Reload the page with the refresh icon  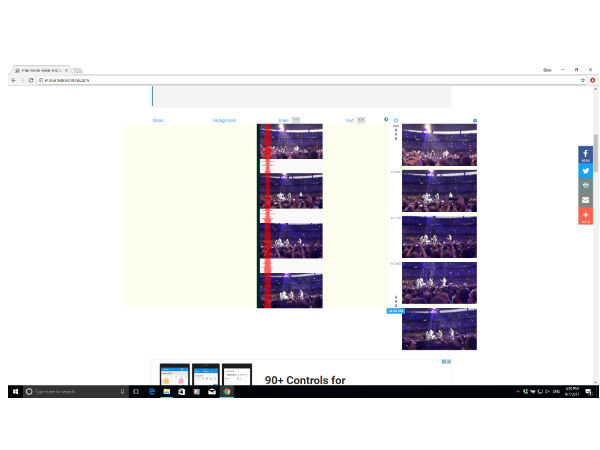click(x=32, y=79)
